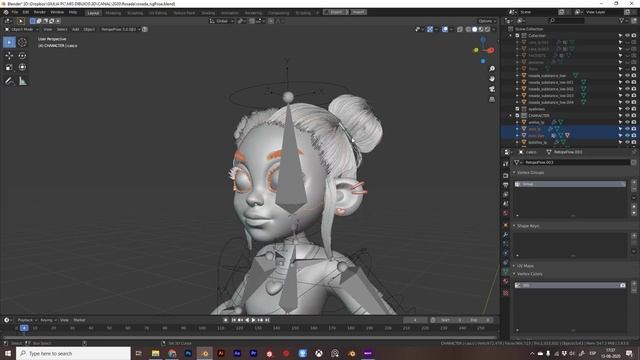This screenshot has width=640, height=360.
Task: Collapse the CHARACTER collection tree
Action: (511, 116)
